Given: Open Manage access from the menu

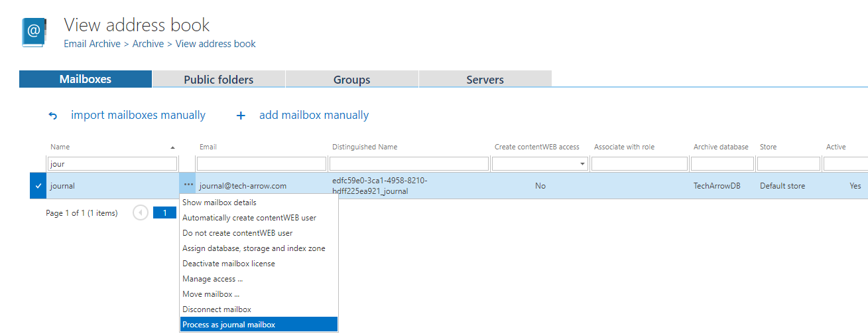Looking at the screenshot, I should point(212,279).
